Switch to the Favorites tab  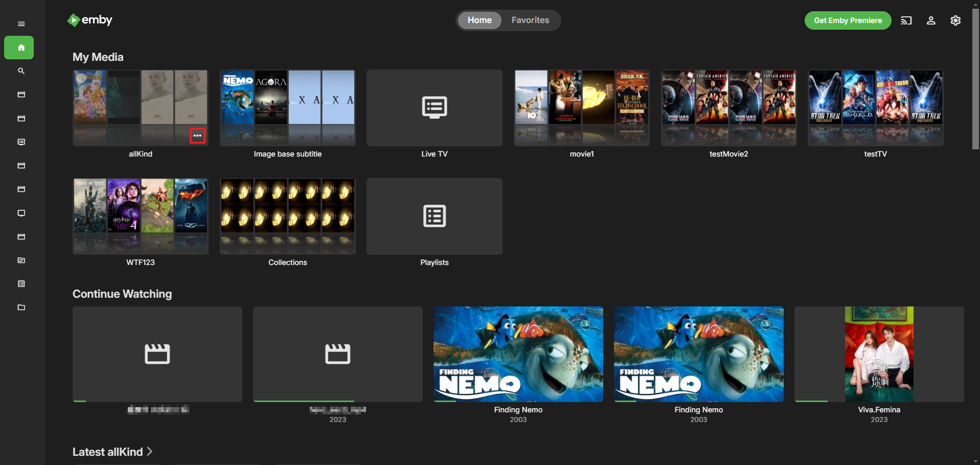coord(530,20)
